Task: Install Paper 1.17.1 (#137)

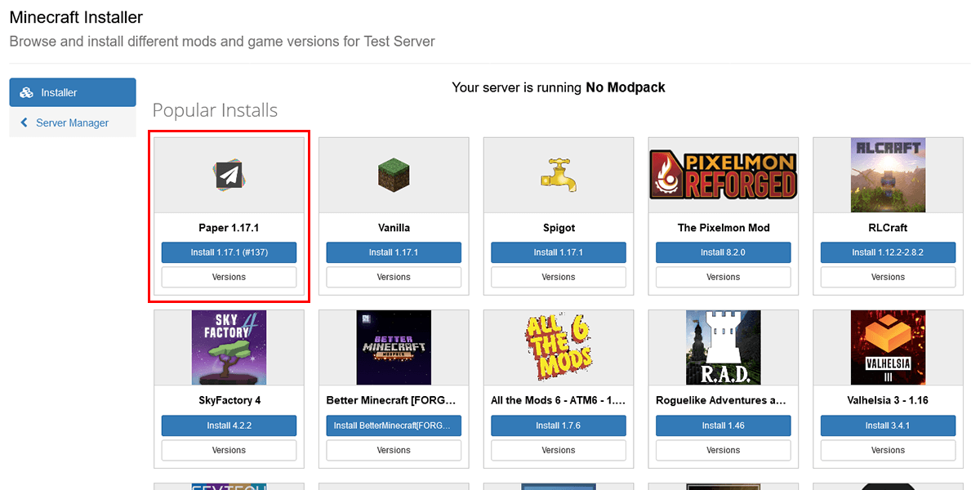Action: coord(229,252)
